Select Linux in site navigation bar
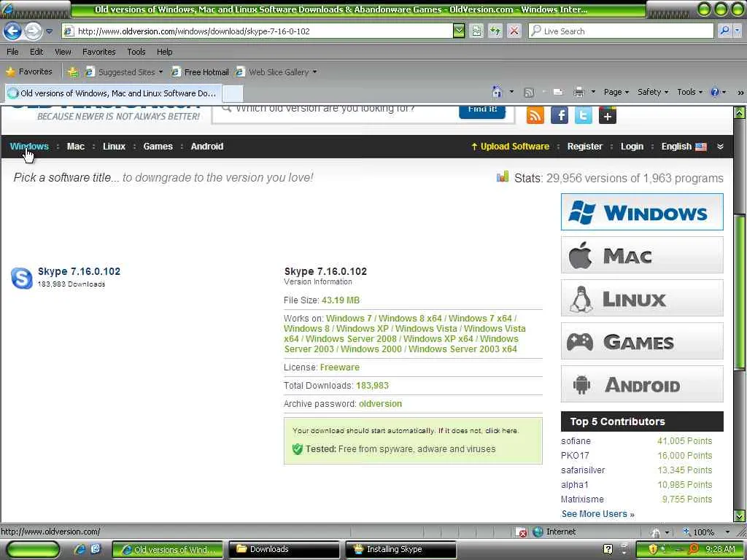 115,147
